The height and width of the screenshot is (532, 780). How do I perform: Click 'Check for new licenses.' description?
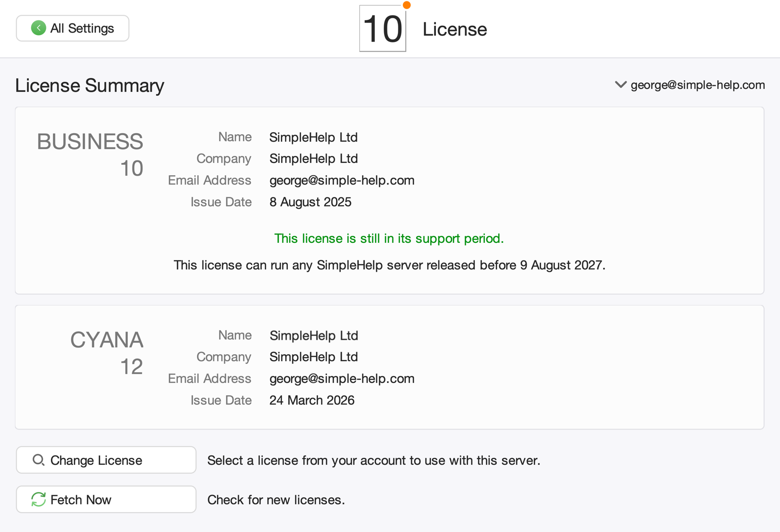click(x=276, y=500)
